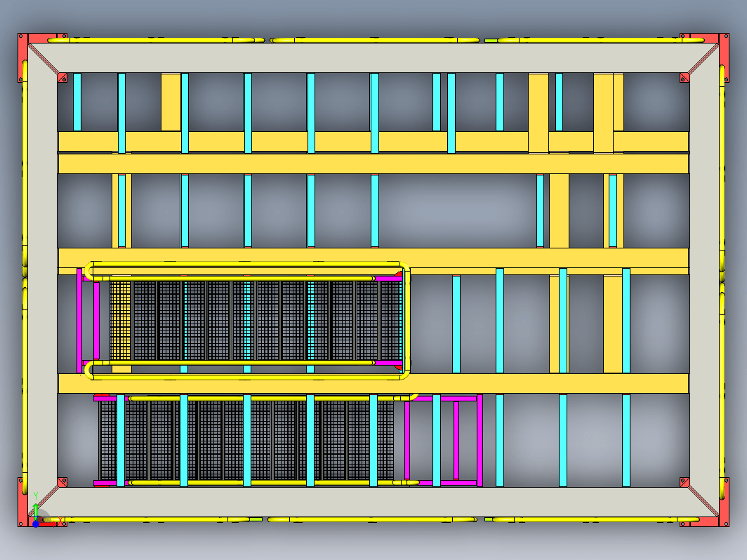
Task: Select the magenta landing frame beside lower stair
Action: 444,441
